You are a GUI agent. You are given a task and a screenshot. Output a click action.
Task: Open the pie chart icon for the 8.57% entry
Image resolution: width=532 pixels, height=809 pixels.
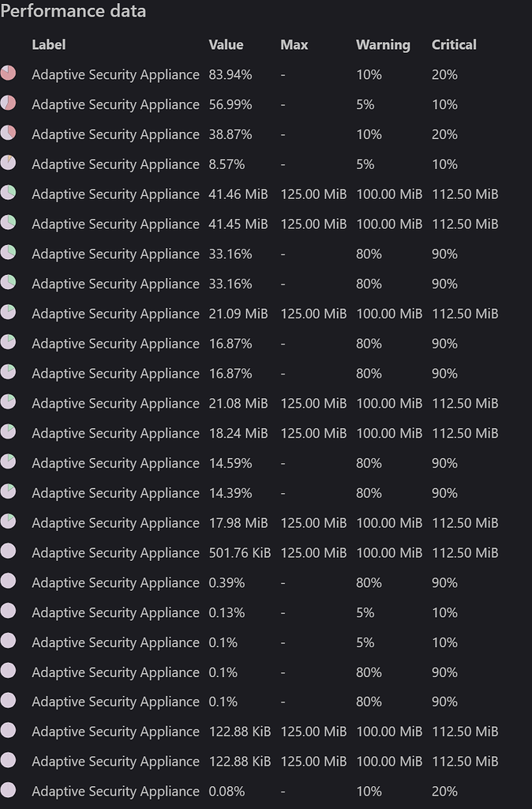[x=9, y=164]
